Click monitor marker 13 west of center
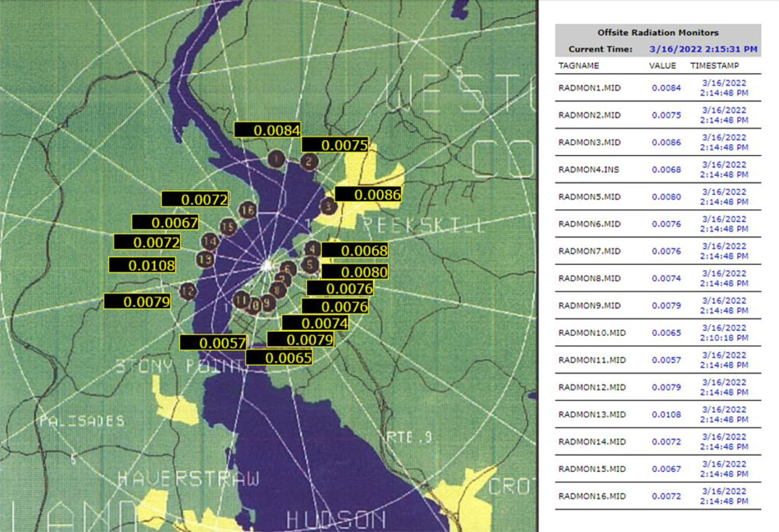Viewport: 779px width, 532px height. [x=205, y=259]
